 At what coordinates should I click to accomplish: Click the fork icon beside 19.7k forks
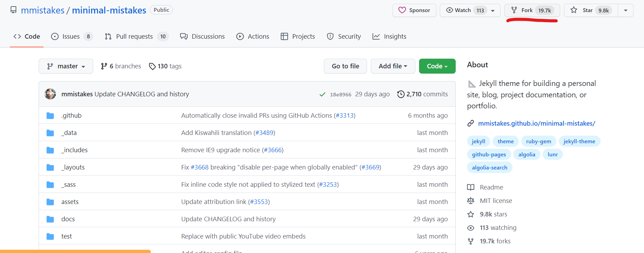(470, 241)
